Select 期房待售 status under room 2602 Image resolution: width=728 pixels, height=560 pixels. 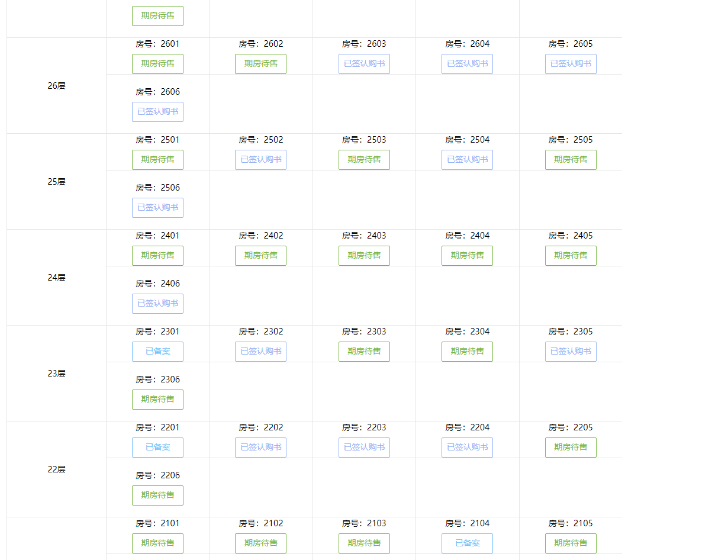tap(260, 64)
